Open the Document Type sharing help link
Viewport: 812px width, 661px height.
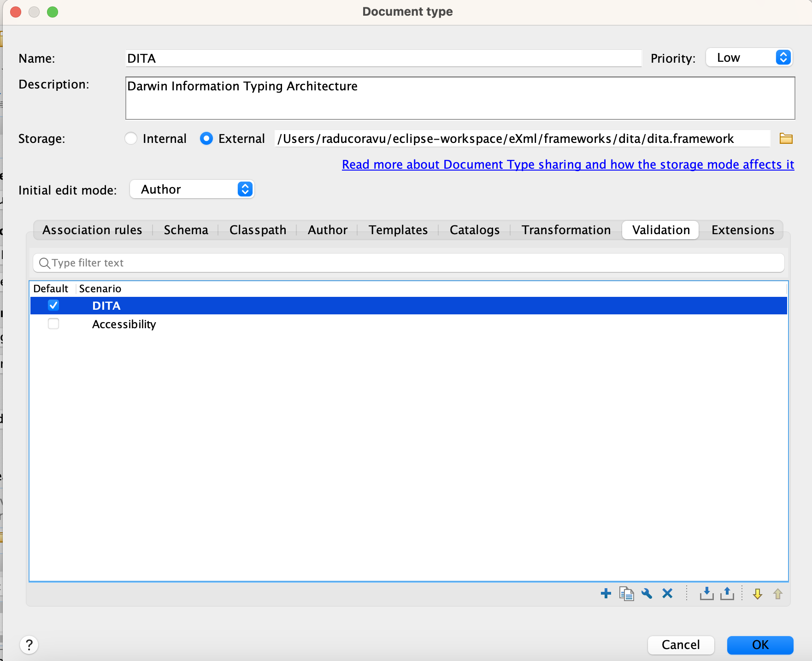click(568, 165)
